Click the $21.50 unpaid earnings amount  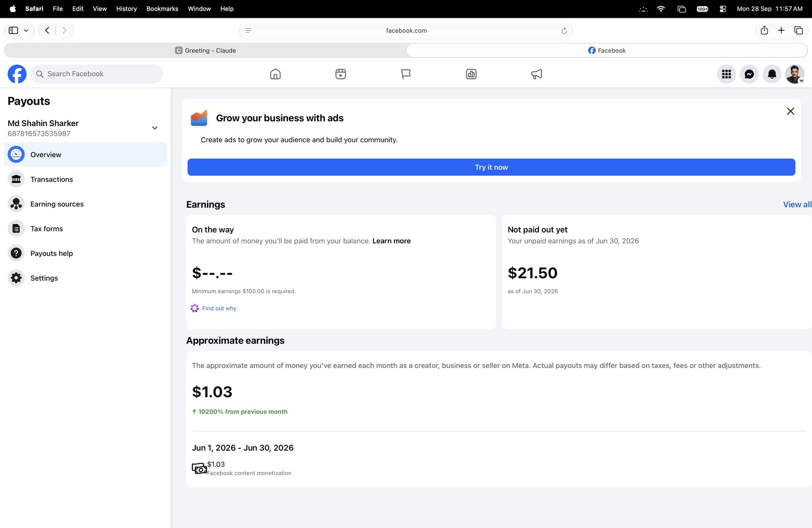click(532, 273)
